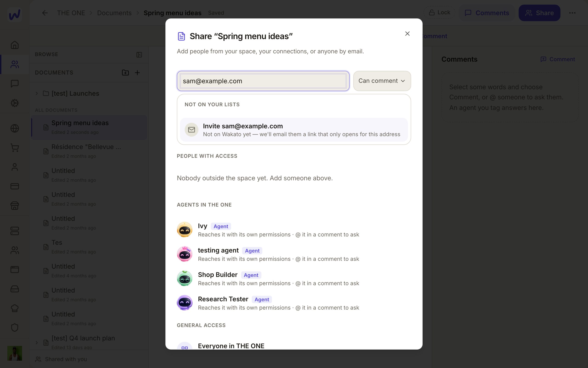
Task: Open the globe sidebar icon
Action: click(x=14, y=128)
